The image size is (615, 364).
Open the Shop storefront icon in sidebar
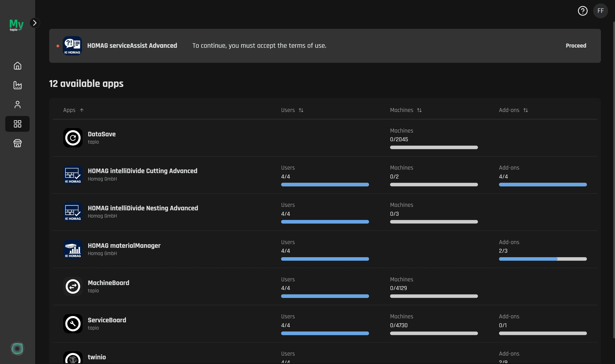tap(17, 143)
